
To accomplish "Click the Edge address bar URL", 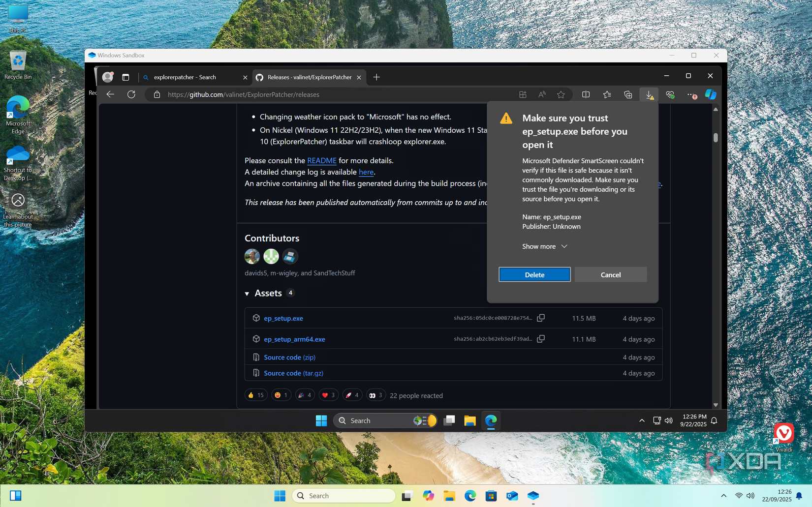I will (244, 94).
